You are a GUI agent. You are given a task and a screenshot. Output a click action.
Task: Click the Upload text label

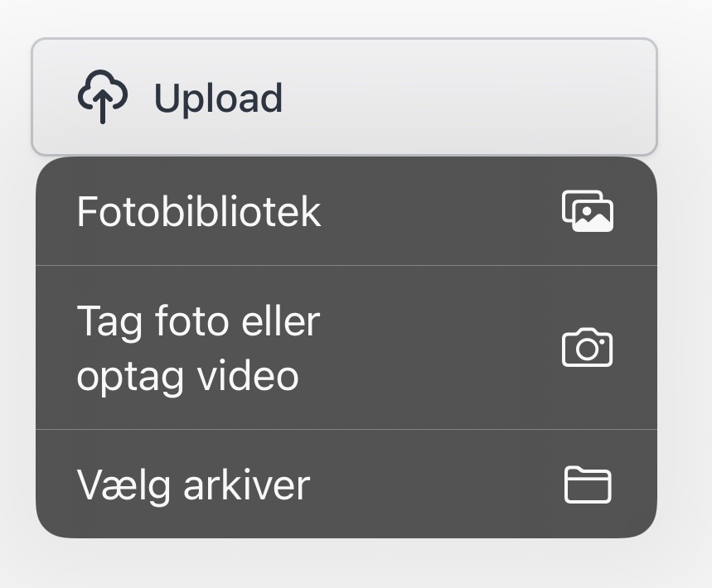(x=219, y=99)
